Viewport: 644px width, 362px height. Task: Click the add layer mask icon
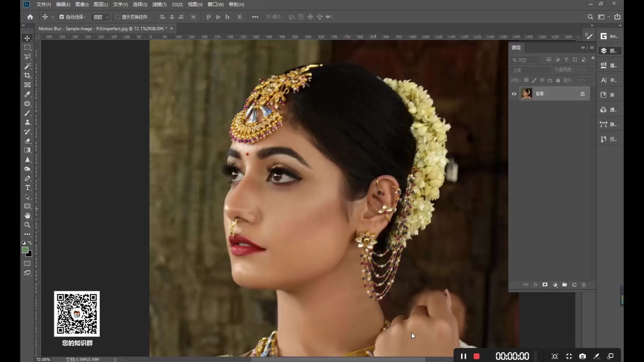545,285
